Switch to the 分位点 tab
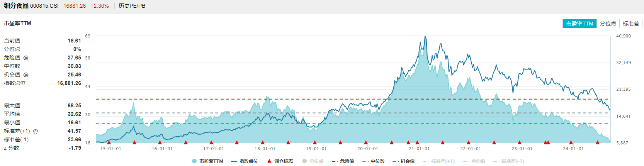 pos(608,24)
